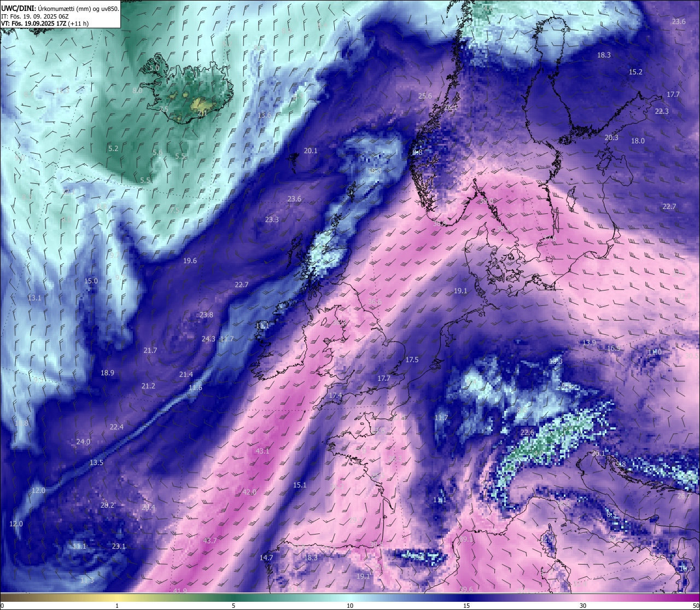The height and width of the screenshot is (610, 700).
Task: Click the map value 23.1
Action: [119, 547]
